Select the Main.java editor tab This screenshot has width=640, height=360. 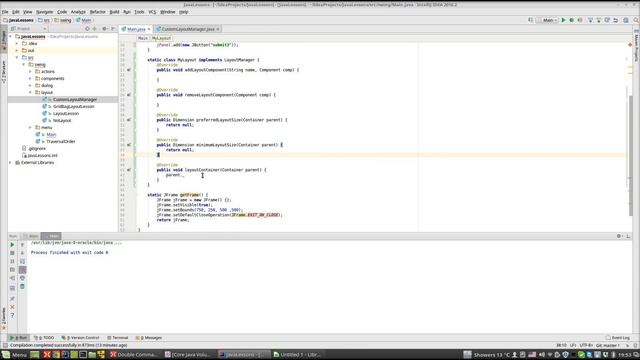coord(136,29)
